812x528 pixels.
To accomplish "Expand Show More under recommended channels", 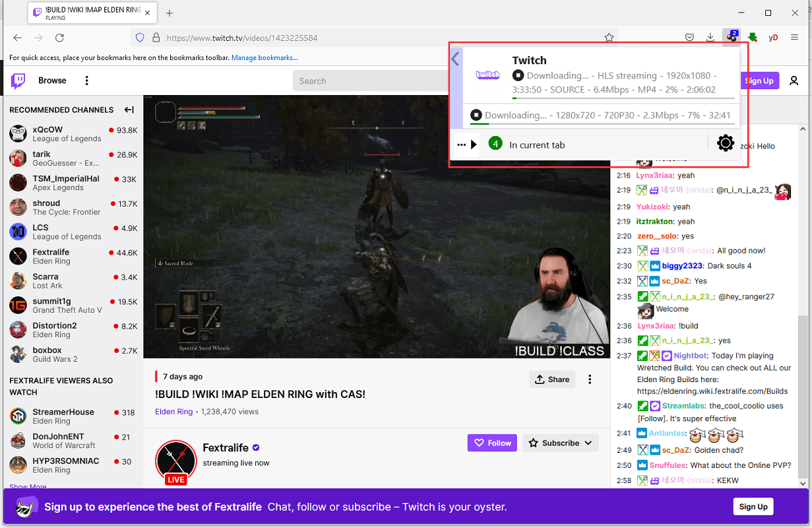I will [27, 486].
